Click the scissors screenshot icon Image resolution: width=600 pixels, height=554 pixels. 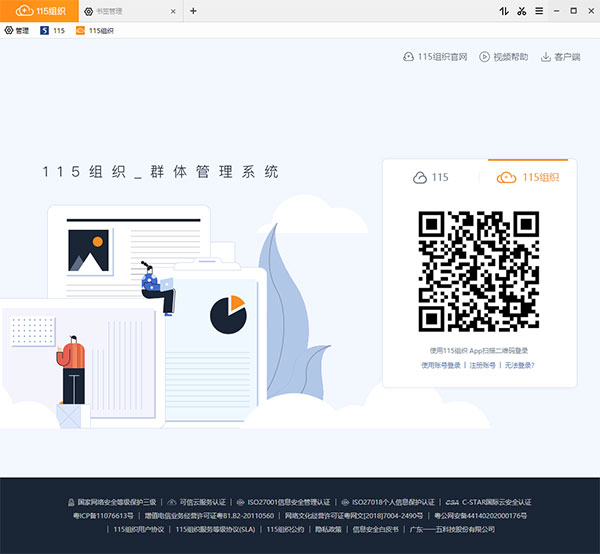522,11
